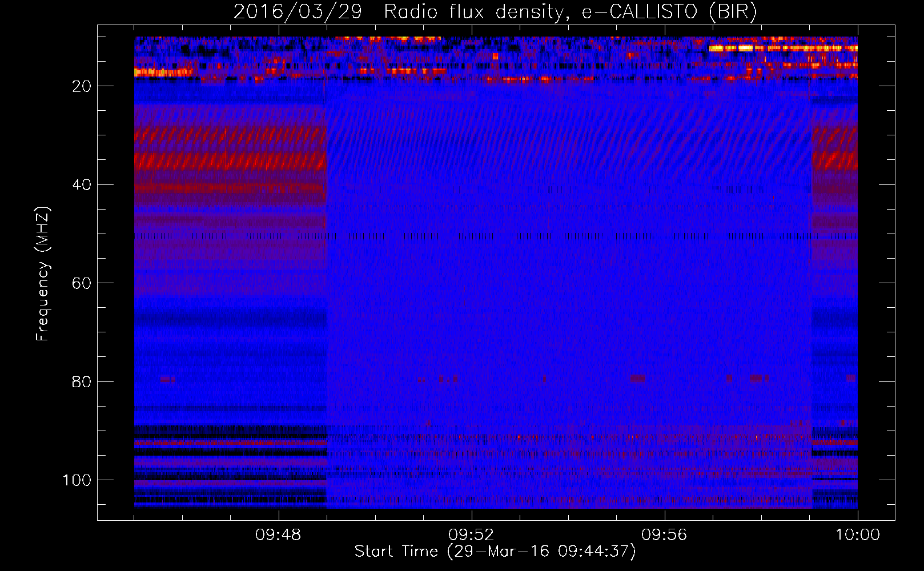Viewport: 924px width, 571px height.
Task: Click the 100 frequency tick label
Action: pos(77,480)
